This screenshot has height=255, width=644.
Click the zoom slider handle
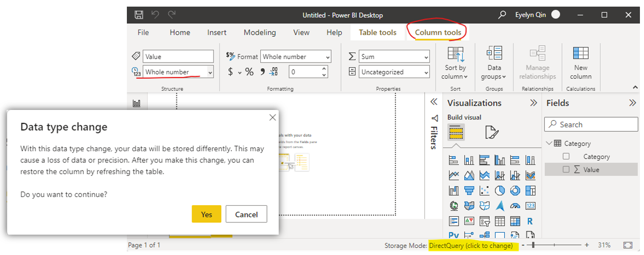(533, 245)
